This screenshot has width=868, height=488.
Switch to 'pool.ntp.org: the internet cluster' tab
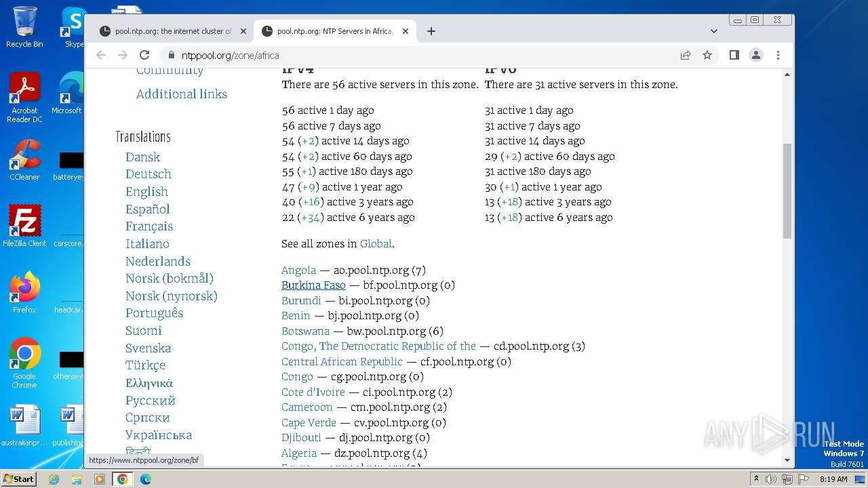click(172, 31)
